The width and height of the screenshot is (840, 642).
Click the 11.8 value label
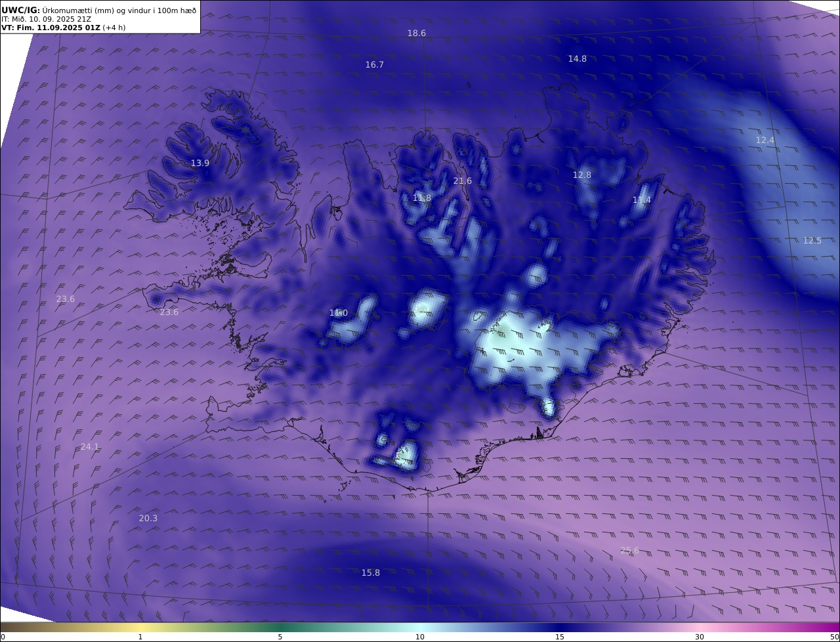[x=422, y=198]
